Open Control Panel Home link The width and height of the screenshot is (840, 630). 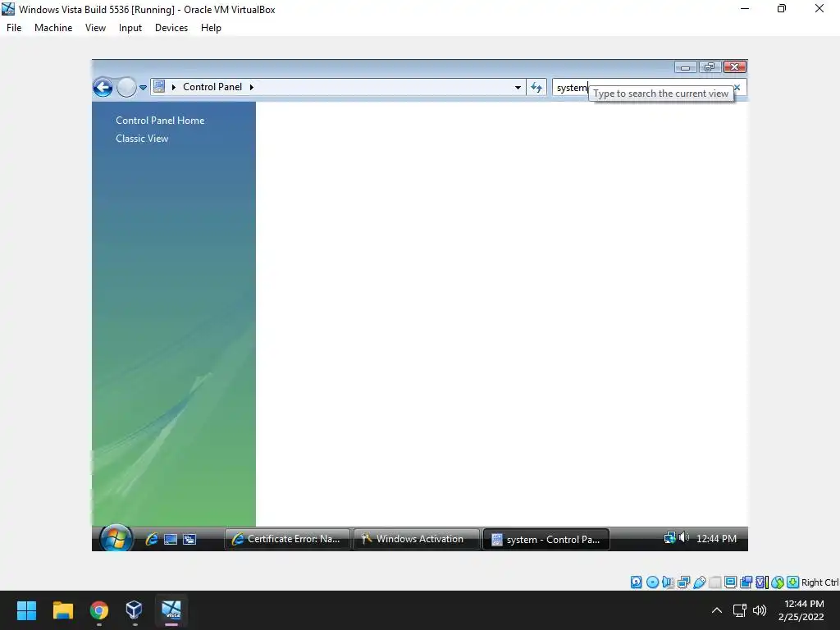pos(160,121)
